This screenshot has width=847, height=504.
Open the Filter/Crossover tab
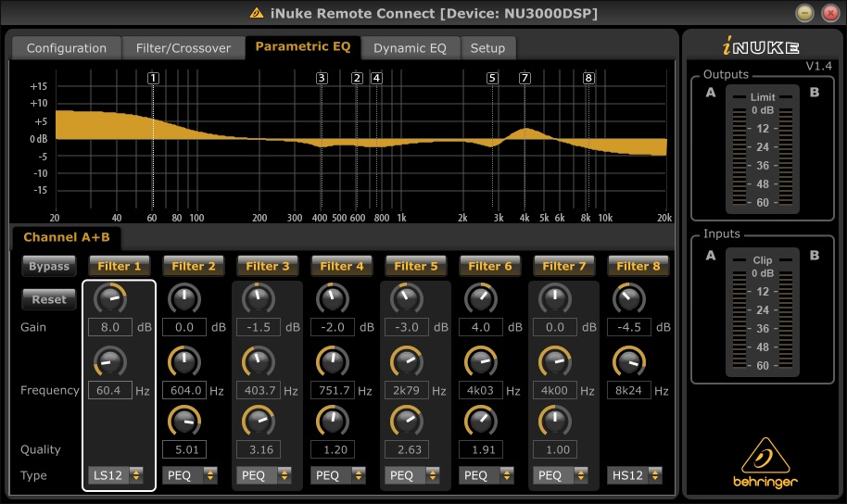[x=183, y=48]
